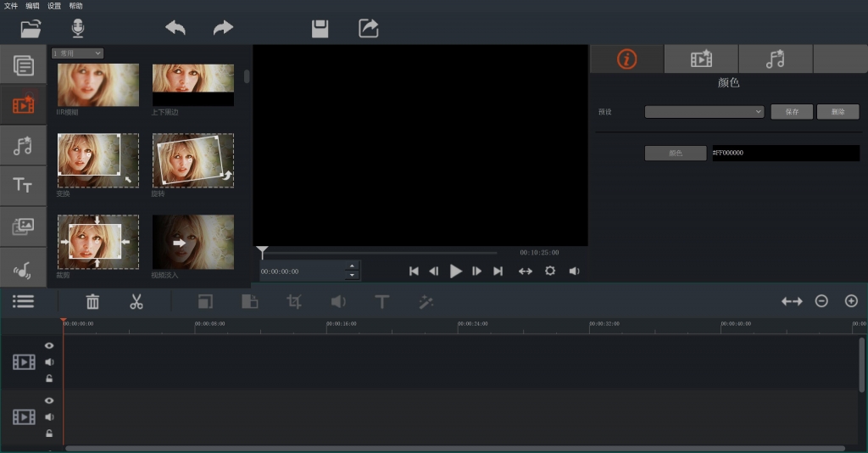The height and width of the screenshot is (453, 868).
Task: Undo last action
Action: (x=175, y=28)
